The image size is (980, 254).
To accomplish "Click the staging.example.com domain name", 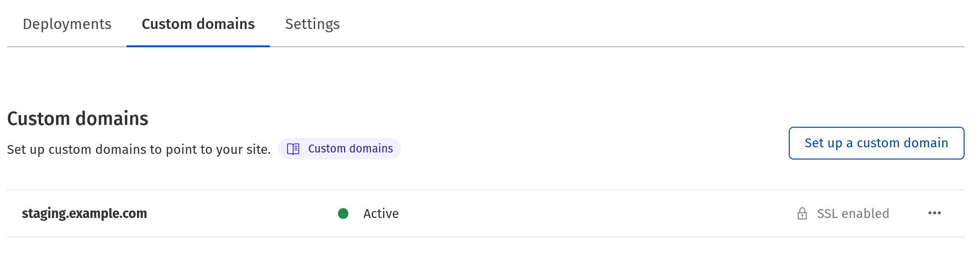I will [x=84, y=213].
